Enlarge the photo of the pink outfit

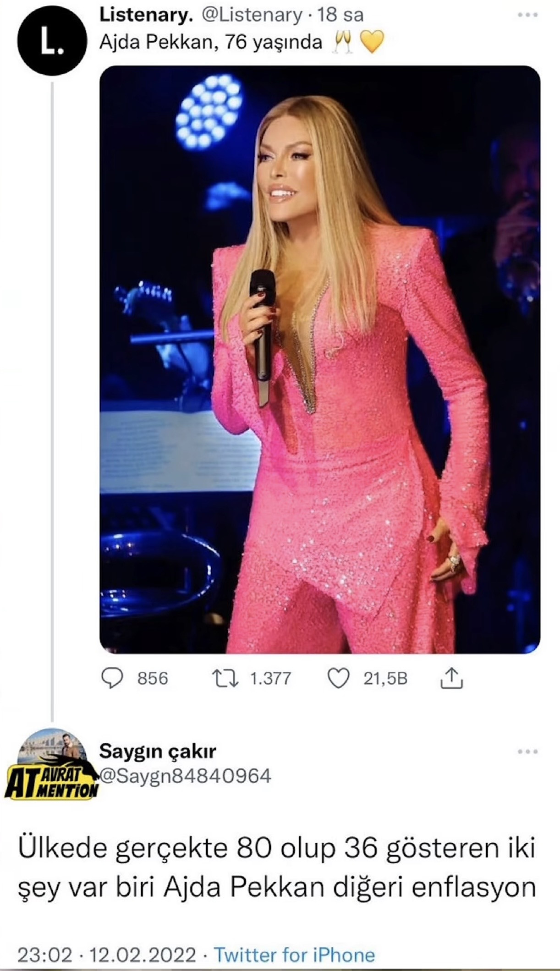click(319, 359)
